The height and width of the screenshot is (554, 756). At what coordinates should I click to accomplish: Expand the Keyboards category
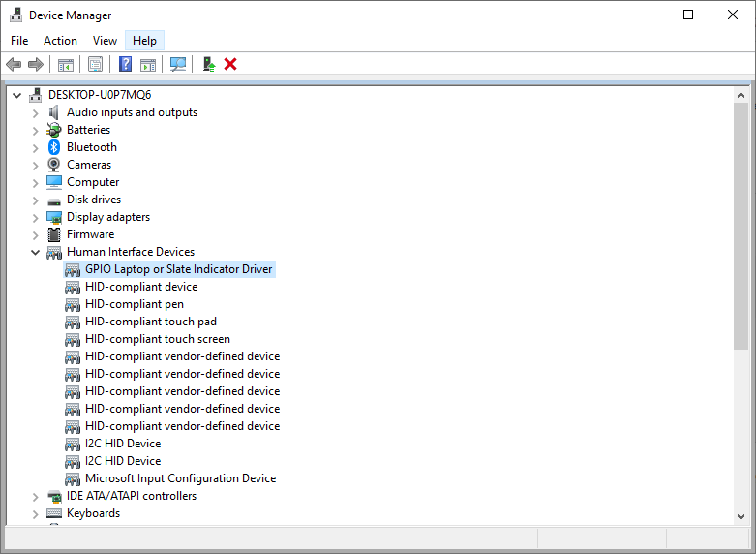pyautogui.click(x=35, y=513)
